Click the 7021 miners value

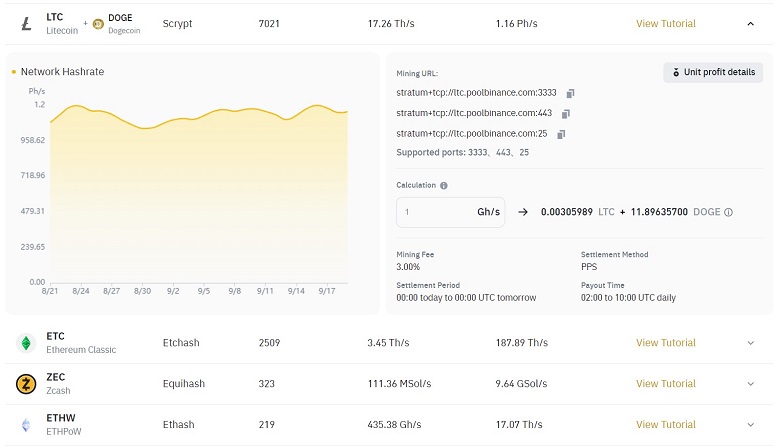point(269,24)
